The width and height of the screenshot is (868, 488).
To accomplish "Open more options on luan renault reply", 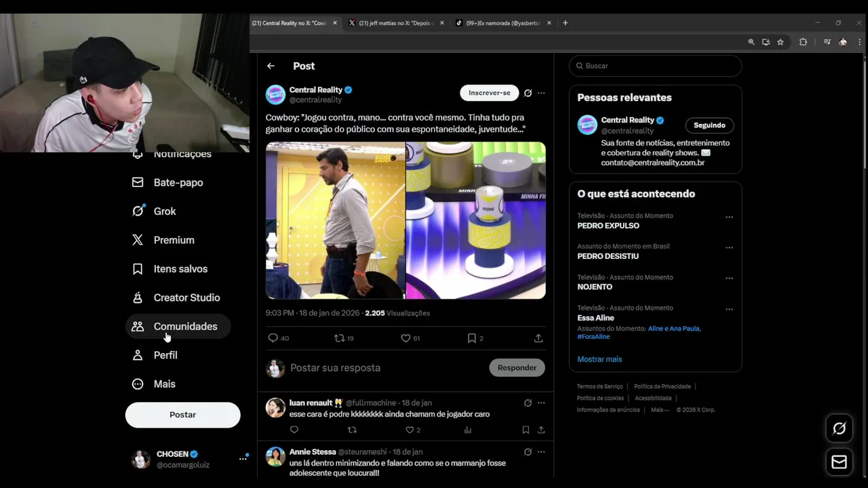I will click(541, 403).
